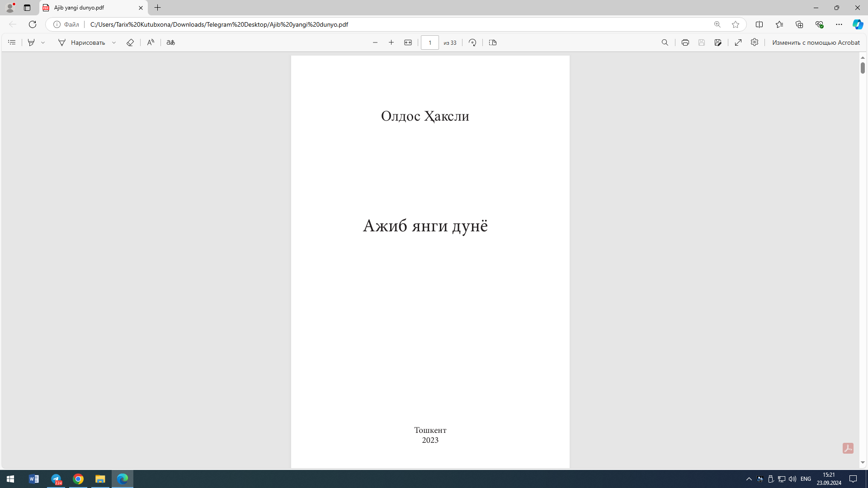Click Изменить с помощью Acrobat button
This screenshot has height=488, width=868.
(x=816, y=42)
